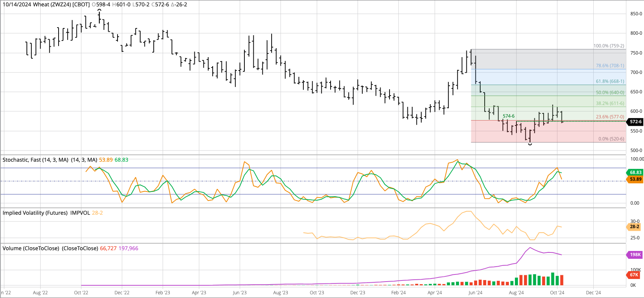Click the high marker above the Oct '22 peak
Viewport: 644px width, 298px height.
point(99,10)
